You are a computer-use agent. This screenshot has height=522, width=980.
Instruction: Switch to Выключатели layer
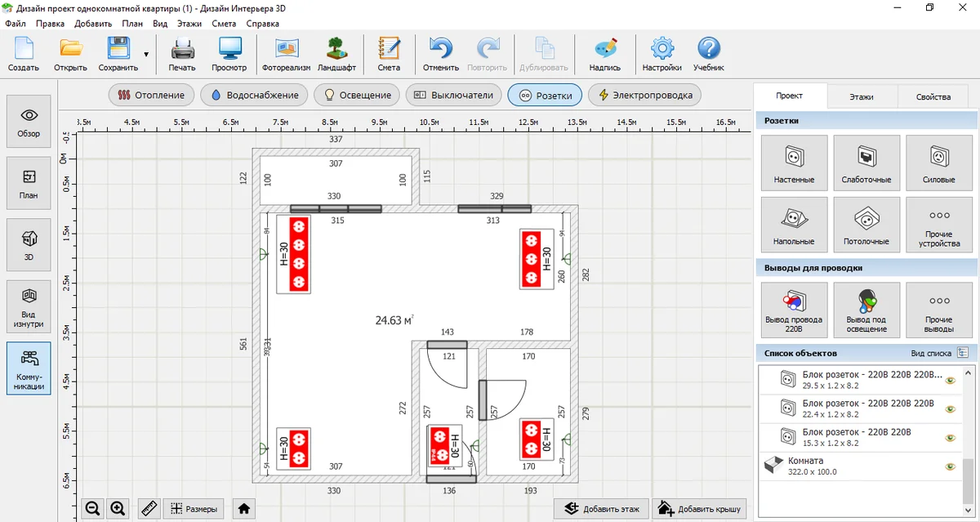(453, 95)
